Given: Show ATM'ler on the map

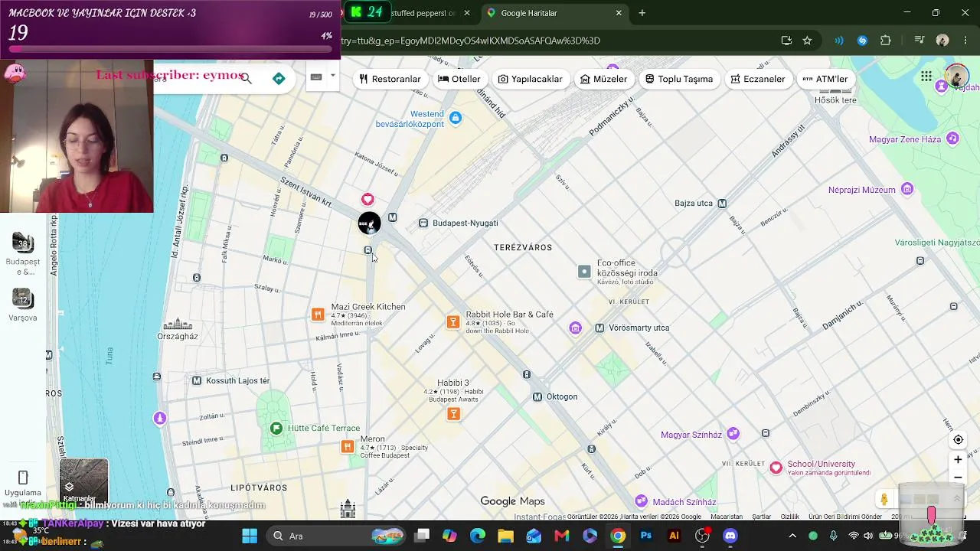Looking at the screenshot, I should [825, 79].
